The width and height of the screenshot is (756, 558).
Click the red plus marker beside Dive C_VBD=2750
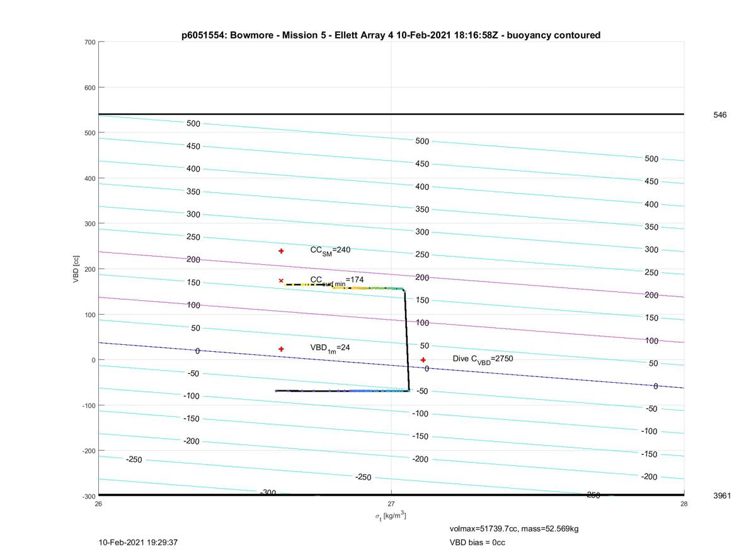423,360
